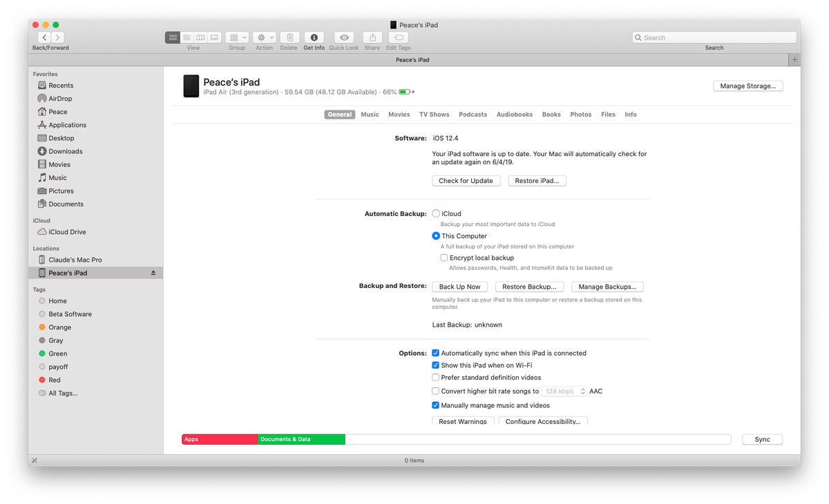The height and width of the screenshot is (504, 829).
Task: Enable Convert higher bit rate songs
Action: point(436,391)
